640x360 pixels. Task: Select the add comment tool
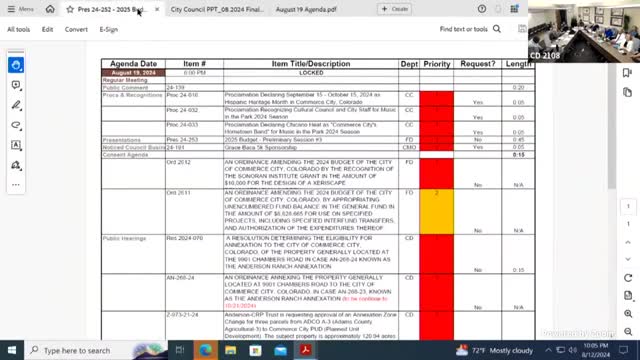16,85
